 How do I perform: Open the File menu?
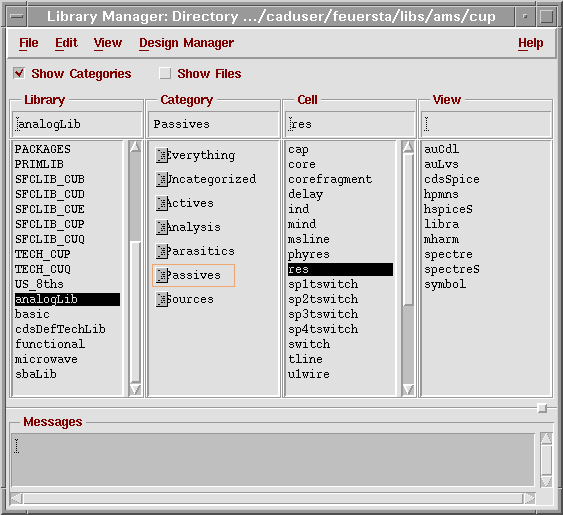[28, 43]
